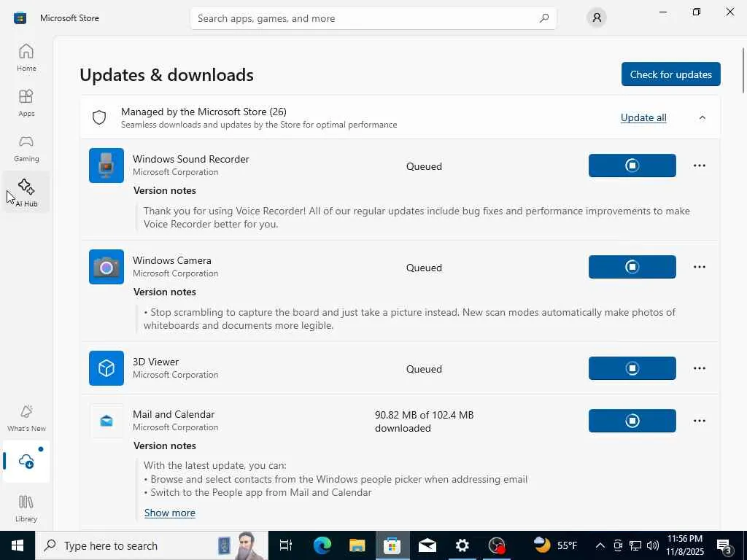747x560 pixels.
Task: Click the Microsoft Store taskbar icon
Action: point(392,545)
